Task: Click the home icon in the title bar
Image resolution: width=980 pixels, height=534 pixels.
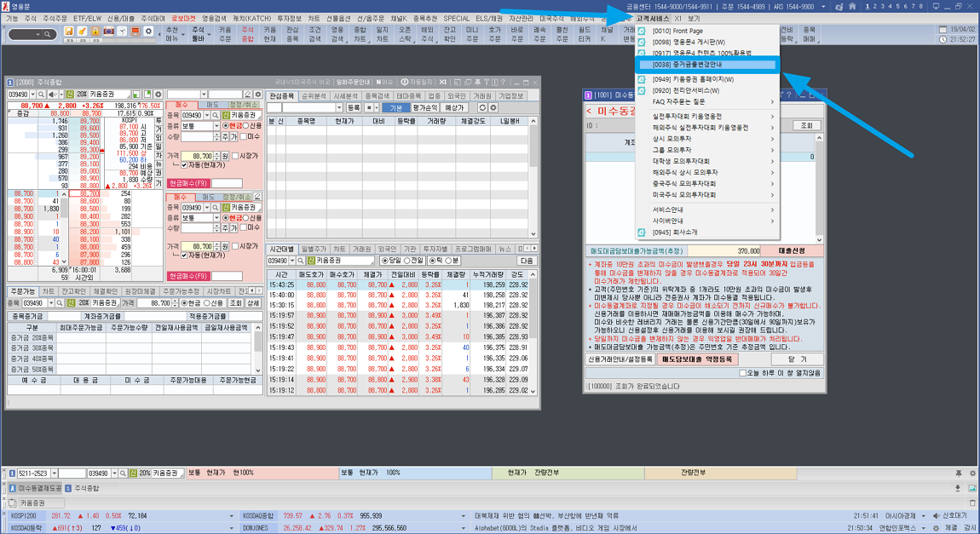Action: point(852,6)
